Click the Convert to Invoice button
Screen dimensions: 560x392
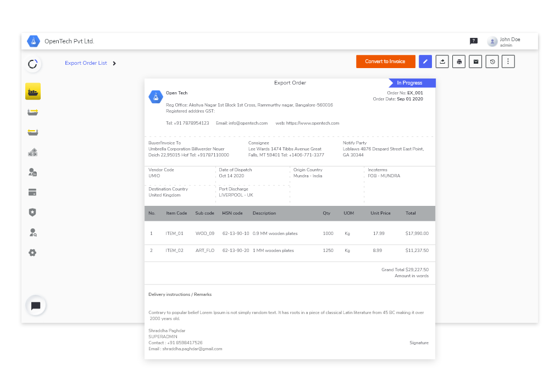tap(385, 61)
